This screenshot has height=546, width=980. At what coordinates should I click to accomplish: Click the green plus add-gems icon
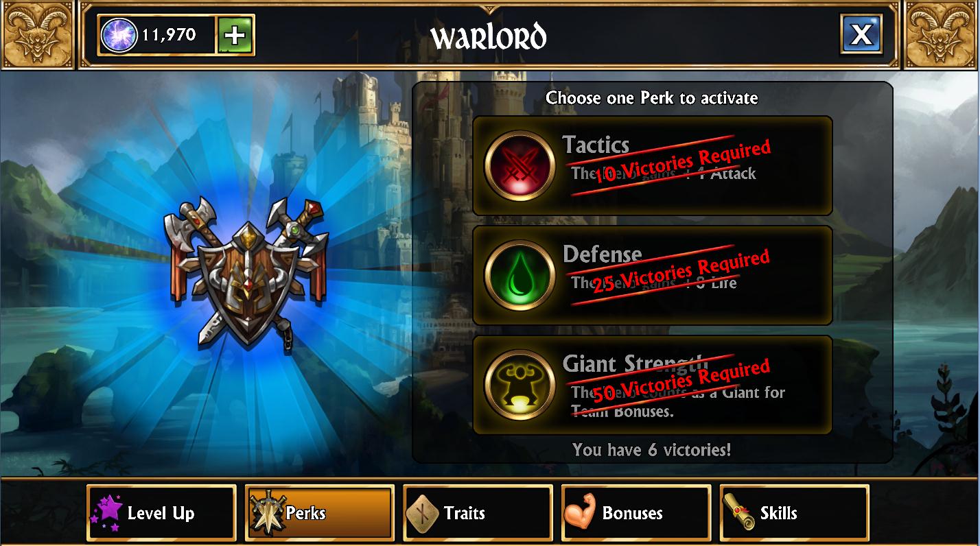[235, 35]
